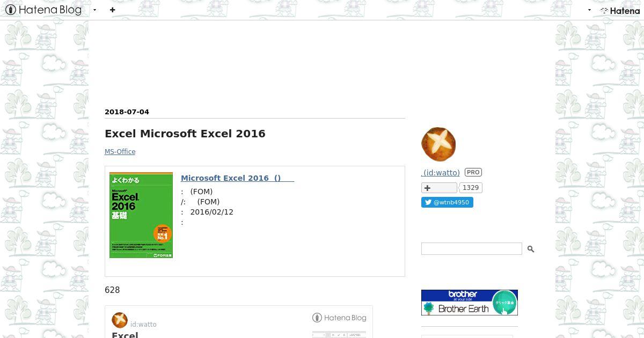Follow @wtnb4950 on Twitter
The height and width of the screenshot is (338, 644).
[x=447, y=202]
